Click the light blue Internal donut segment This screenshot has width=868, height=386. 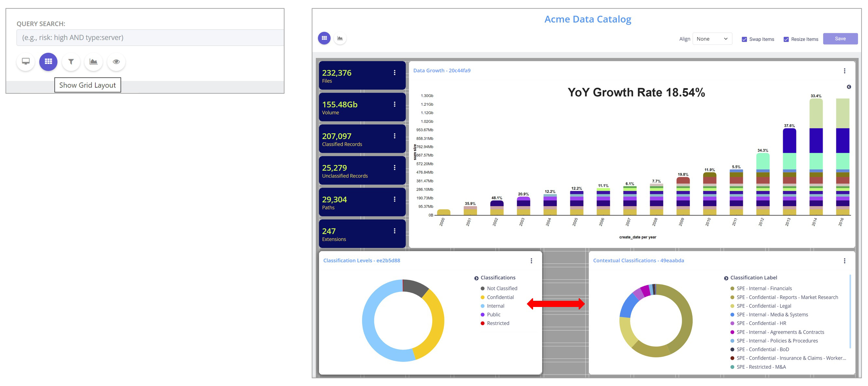pos(369,325)
